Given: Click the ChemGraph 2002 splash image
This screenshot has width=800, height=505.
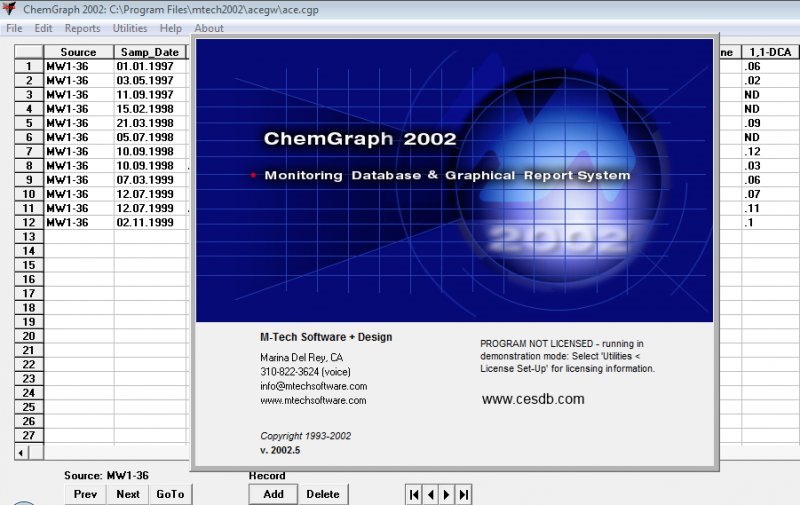Looking at the screenshot, I should pyautogui.click(x=454, y=181).
